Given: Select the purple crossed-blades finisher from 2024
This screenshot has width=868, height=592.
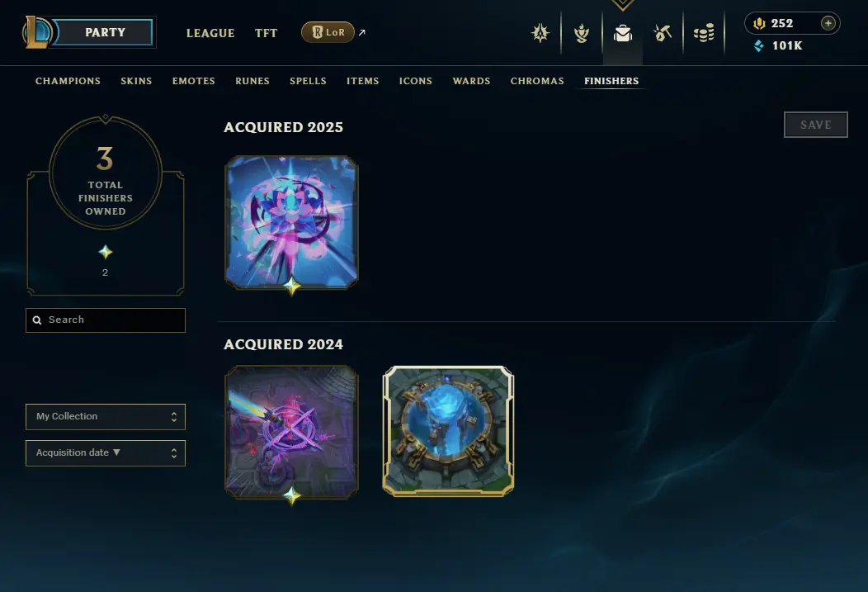Looking at the screenshot, I should click(291, 432).
